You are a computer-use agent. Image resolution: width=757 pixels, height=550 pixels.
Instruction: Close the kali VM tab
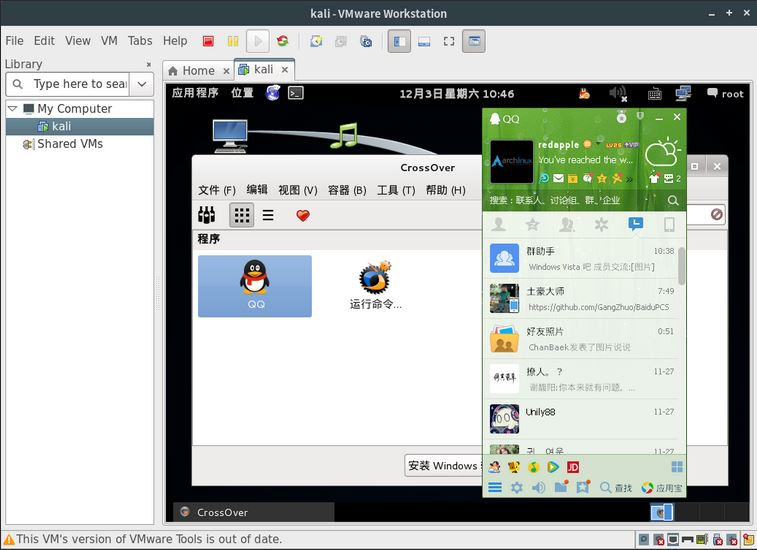[285, 70]
